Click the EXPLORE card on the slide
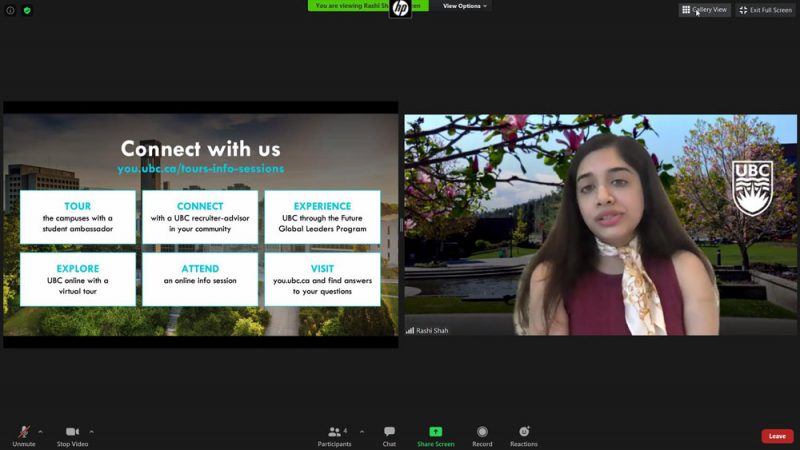 (x=78, y=279)
